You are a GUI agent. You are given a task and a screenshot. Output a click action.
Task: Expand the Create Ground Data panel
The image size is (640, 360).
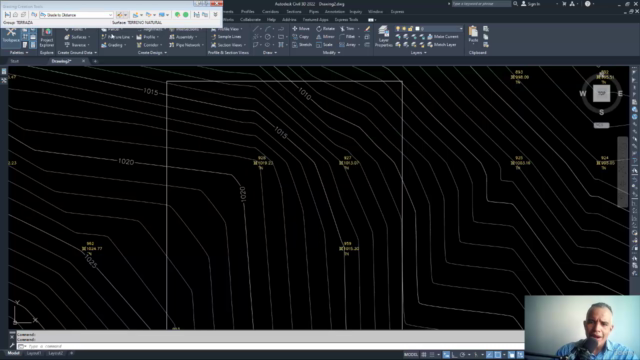77,53
